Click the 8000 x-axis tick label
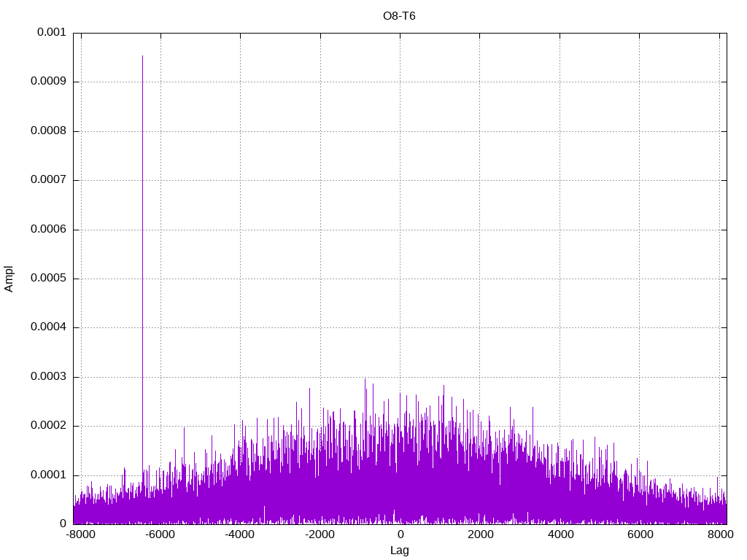This screenshot has height=560, width=747. [x=719, y=535]
